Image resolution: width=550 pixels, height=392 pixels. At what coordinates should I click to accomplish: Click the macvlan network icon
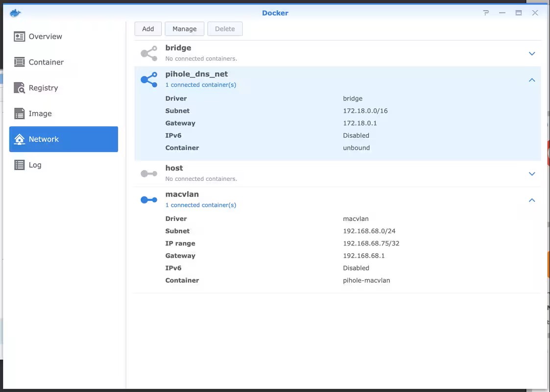149,200
